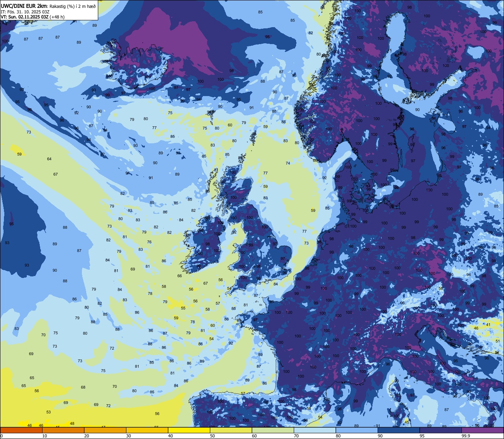Viewport: 504px width, 439px height.
Task: Click the legend label "60"
Action: (254, 436)
